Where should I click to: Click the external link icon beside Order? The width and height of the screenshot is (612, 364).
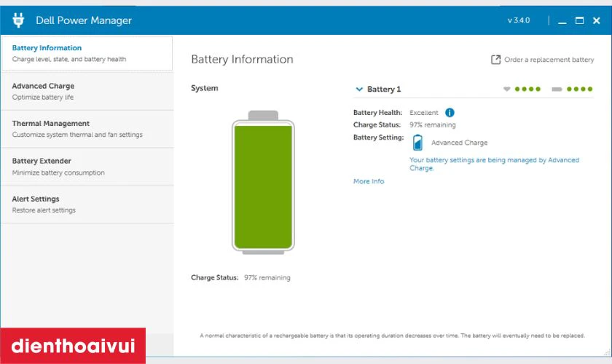pos(495,60)
